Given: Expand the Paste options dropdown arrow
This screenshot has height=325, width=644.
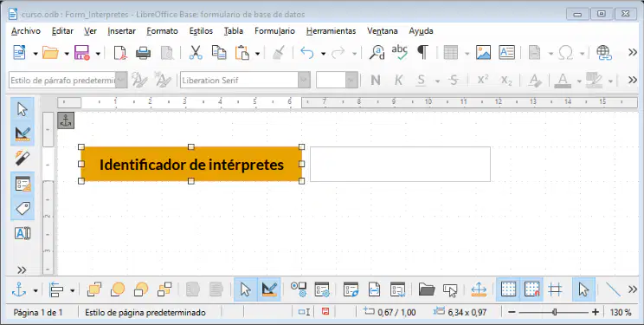Looking at the screenshot, I should pyautogui.click(x=258, y=54).
